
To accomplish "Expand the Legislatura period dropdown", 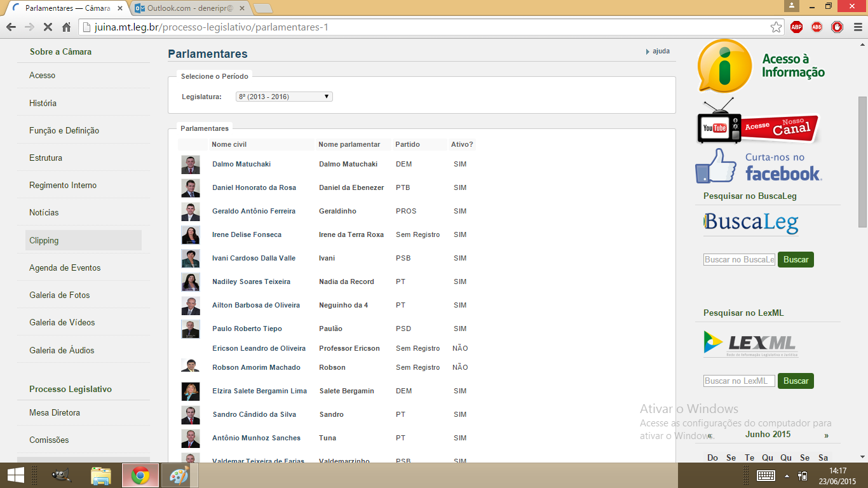I will point(283,97).
